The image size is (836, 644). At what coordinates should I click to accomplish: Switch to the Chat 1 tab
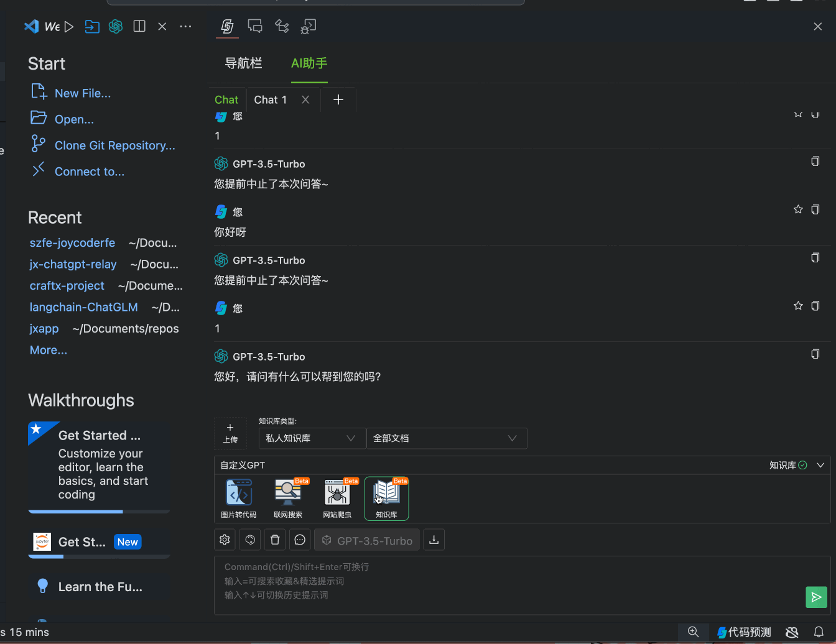point(271,99)
